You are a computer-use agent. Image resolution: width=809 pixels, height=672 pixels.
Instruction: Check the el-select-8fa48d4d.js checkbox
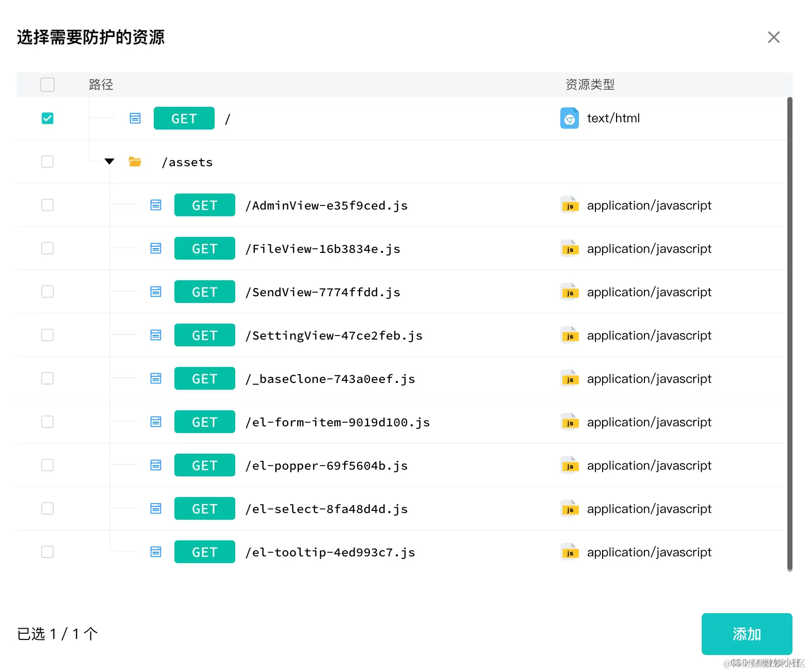click(x=47, y=508)
